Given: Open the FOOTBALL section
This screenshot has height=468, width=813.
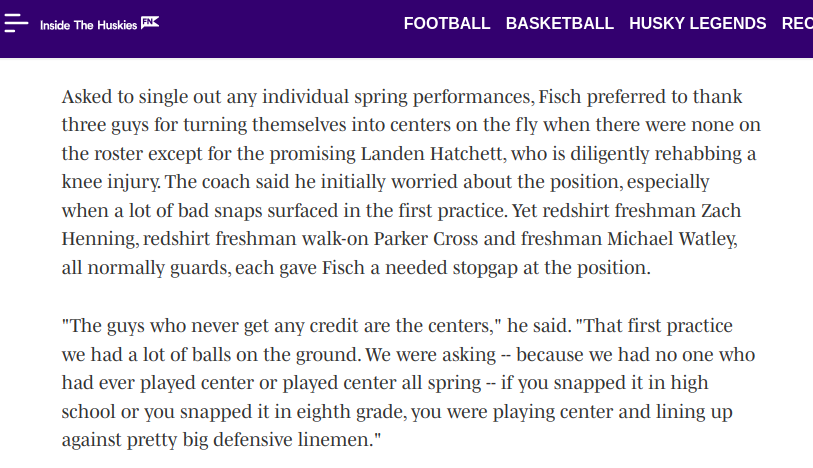Looking at the screenshot, I should pyautogui.click(x=447, y=24).
